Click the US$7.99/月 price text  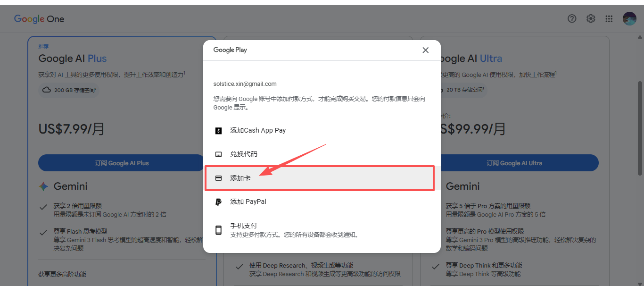point(72,129)
